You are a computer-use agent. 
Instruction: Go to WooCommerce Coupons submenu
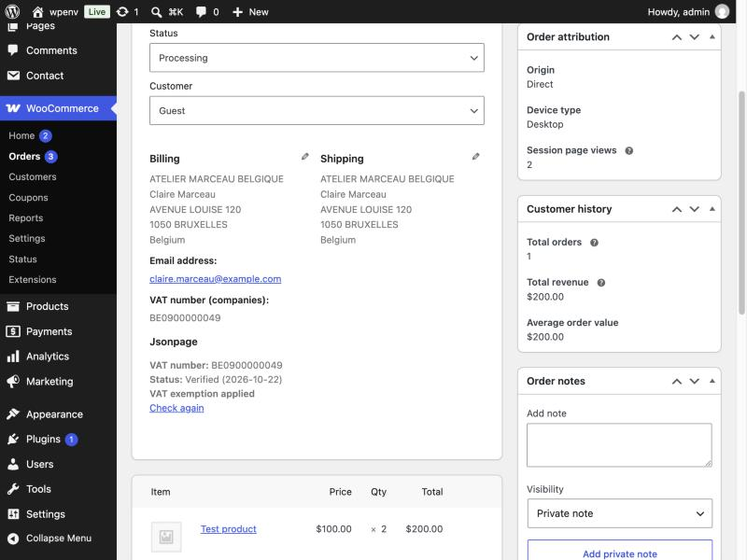coord(28,198)
